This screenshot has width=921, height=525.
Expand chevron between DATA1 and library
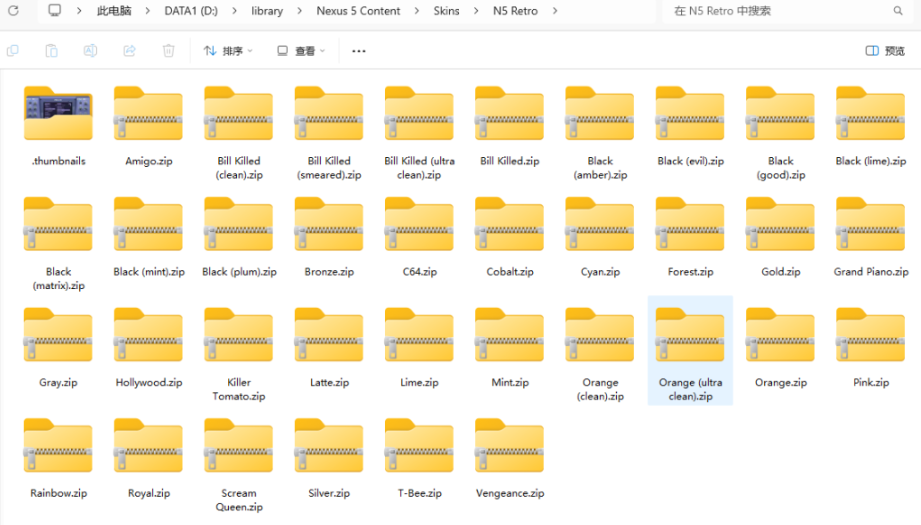tap(234, 11)
